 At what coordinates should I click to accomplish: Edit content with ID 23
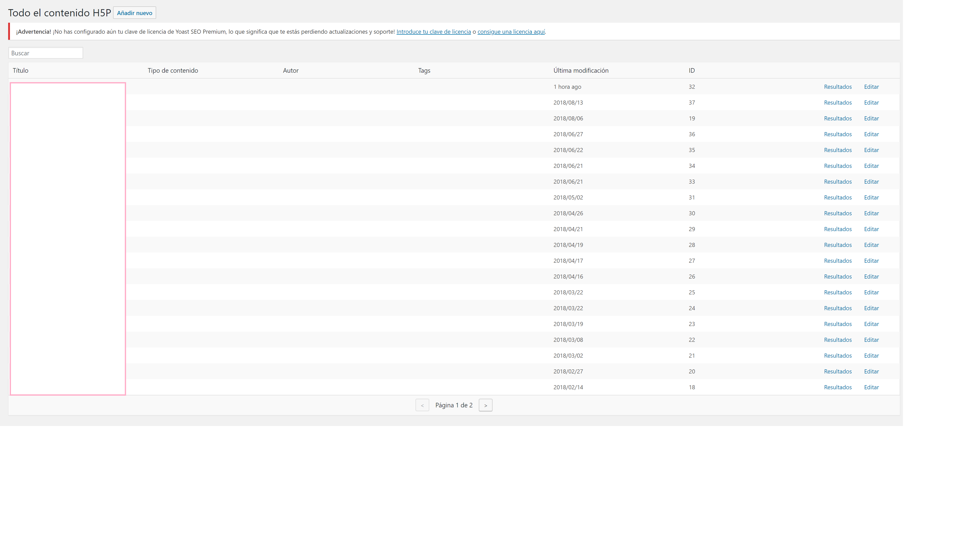click(871, 324)
